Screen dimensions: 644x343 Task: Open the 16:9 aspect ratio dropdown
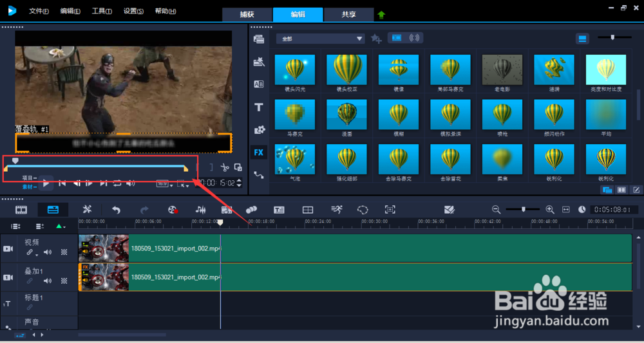pos(165,184)
